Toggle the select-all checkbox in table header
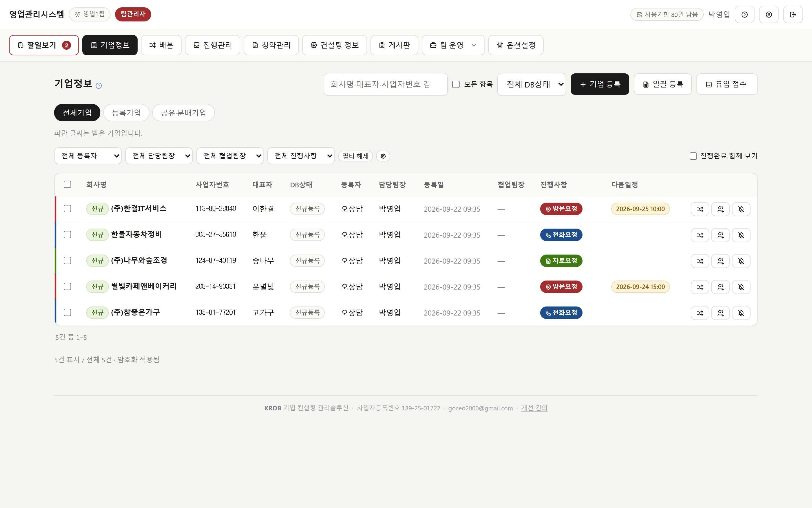Image resolution: width=812 pixels, height=508 pixels. (67, 185)
